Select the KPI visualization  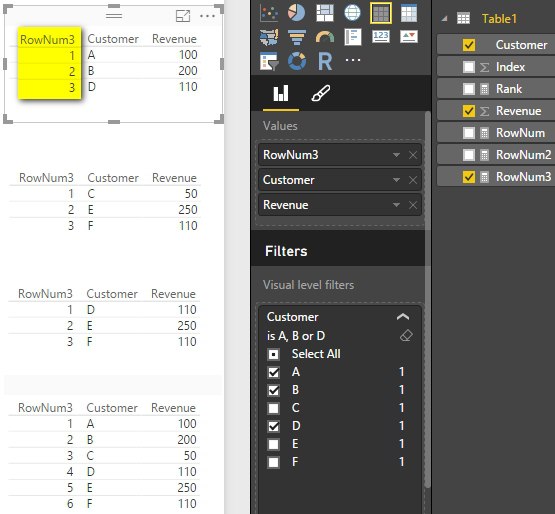(x=409, y=36)
